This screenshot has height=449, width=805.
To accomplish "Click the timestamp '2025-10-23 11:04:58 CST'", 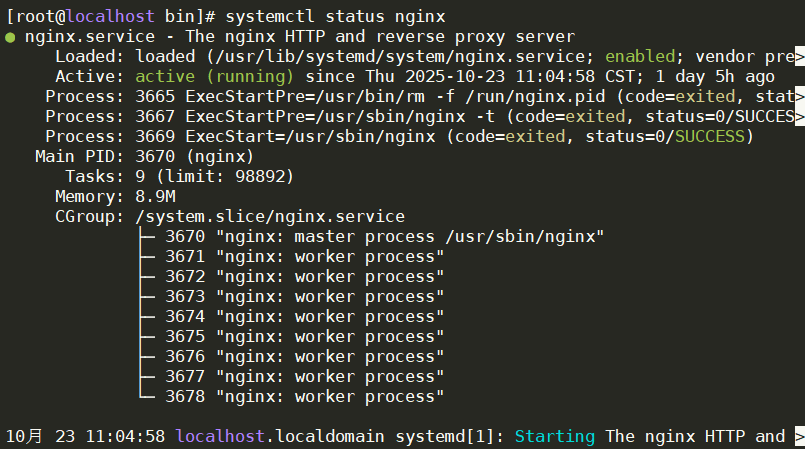I will tap(523, 76).
